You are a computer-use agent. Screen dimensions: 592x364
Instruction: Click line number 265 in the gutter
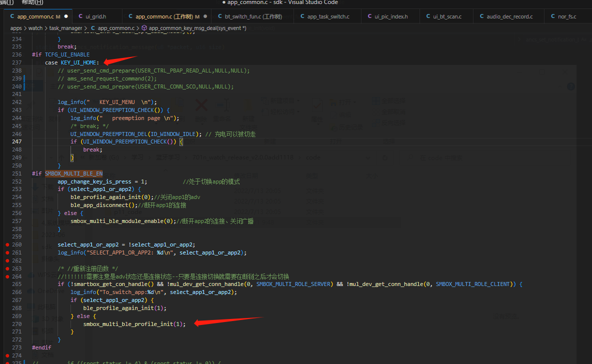pyautogui.click(x=16, y=284)
